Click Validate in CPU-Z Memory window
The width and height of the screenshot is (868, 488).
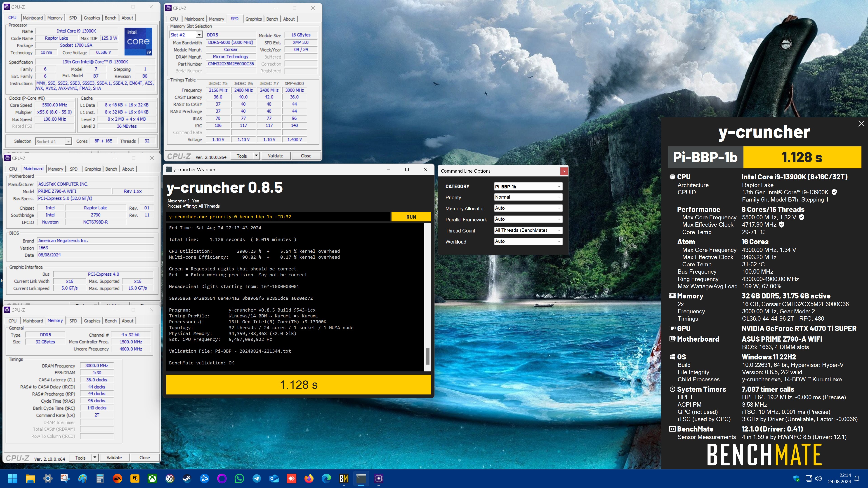(x=114, y=457)
